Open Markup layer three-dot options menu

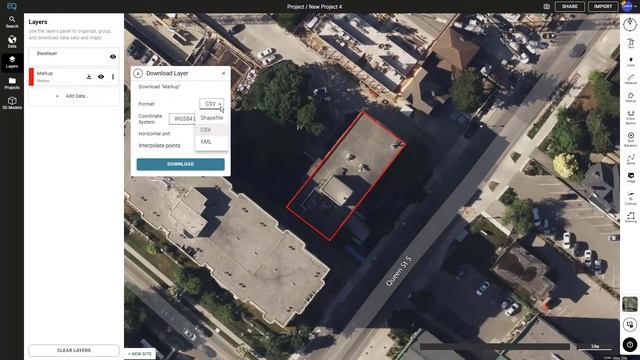(113, 76)
